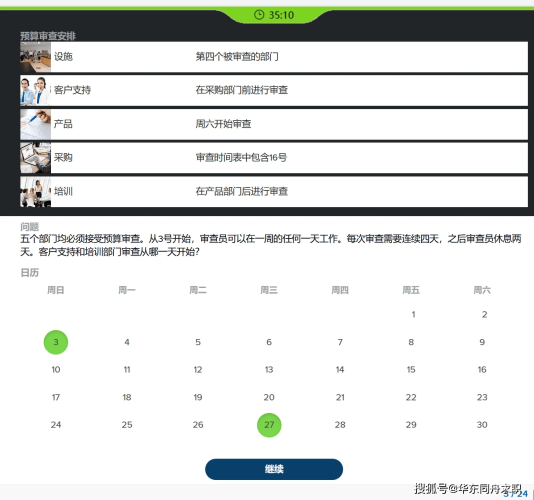534x500 pixels.
Task: Choose date 29 on calendar
Action: tap(411, 425)
